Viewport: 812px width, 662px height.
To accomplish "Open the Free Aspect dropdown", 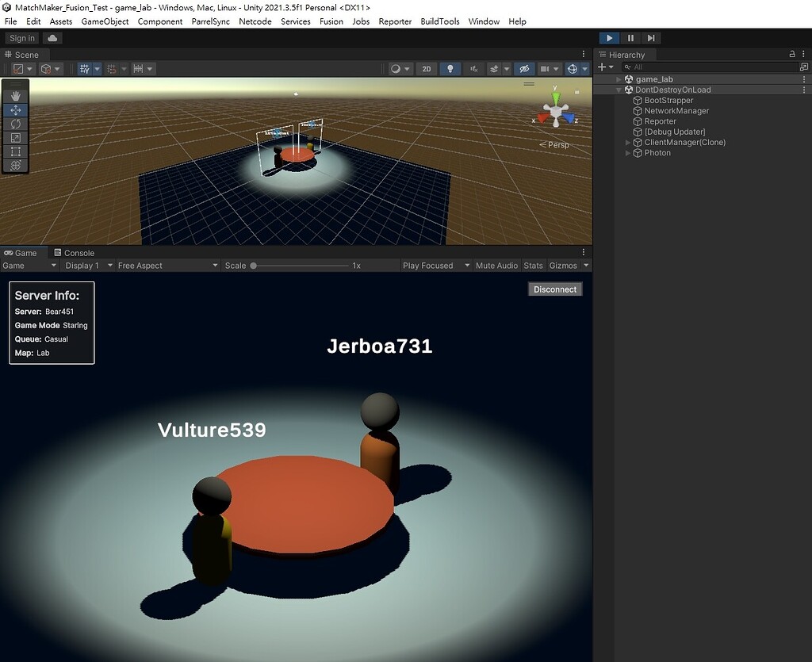I will click(167, 266).
